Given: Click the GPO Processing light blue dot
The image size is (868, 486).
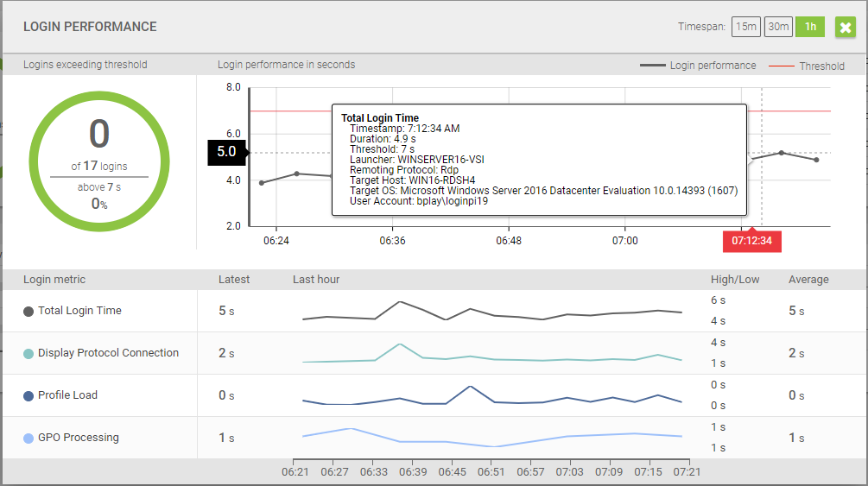Looking at the screenshot, I should 29,439.
